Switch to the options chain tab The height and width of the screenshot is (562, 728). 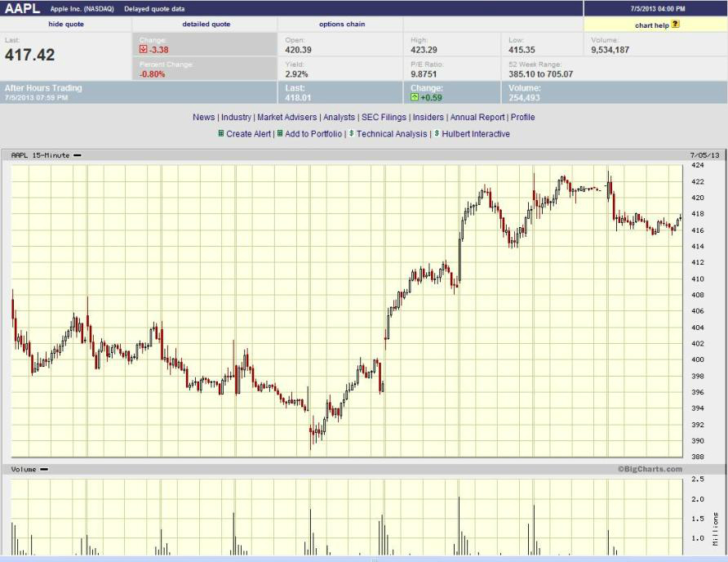click(x=342, y=25)
